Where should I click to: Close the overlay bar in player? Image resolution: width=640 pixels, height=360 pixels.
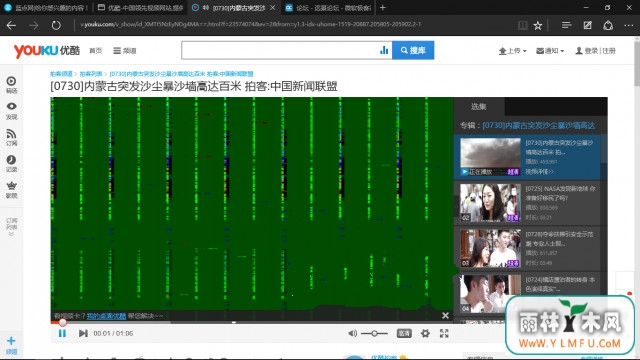(x=445, y=316)
